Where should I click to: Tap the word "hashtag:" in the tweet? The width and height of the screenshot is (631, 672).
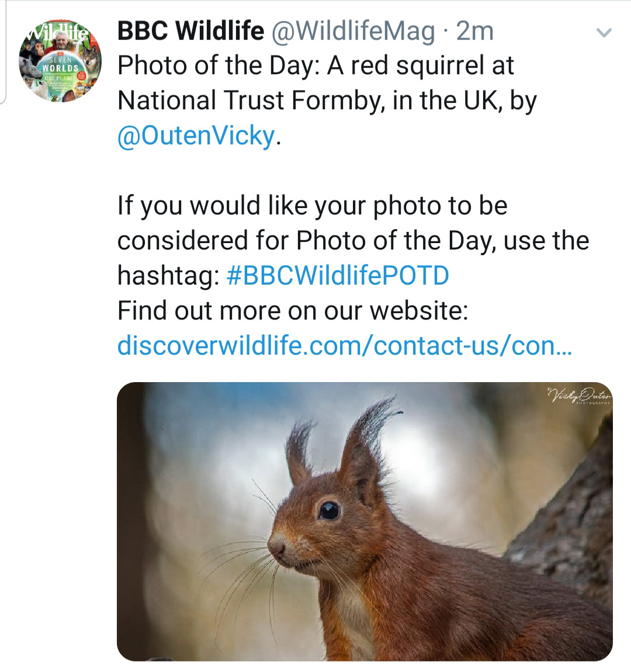168,275
